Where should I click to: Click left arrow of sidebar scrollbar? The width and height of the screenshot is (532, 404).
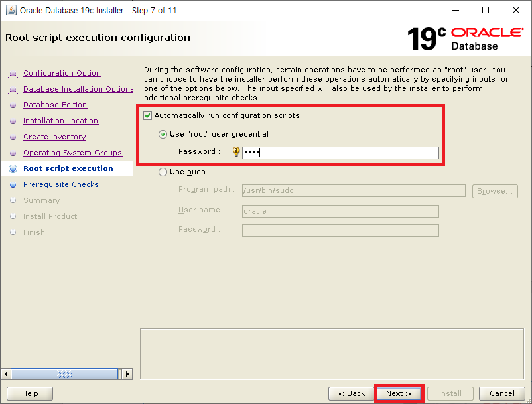coord(6,374)
